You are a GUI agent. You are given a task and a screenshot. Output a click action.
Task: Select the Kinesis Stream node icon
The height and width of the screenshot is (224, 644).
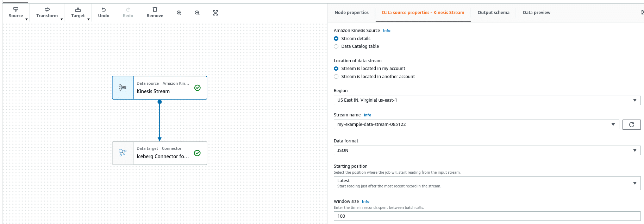point(123,88)
